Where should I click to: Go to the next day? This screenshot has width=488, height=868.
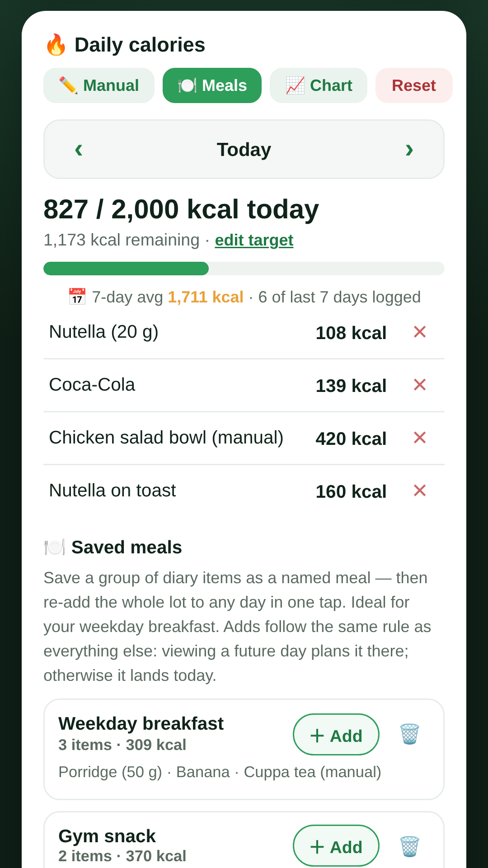pos(409,149)
